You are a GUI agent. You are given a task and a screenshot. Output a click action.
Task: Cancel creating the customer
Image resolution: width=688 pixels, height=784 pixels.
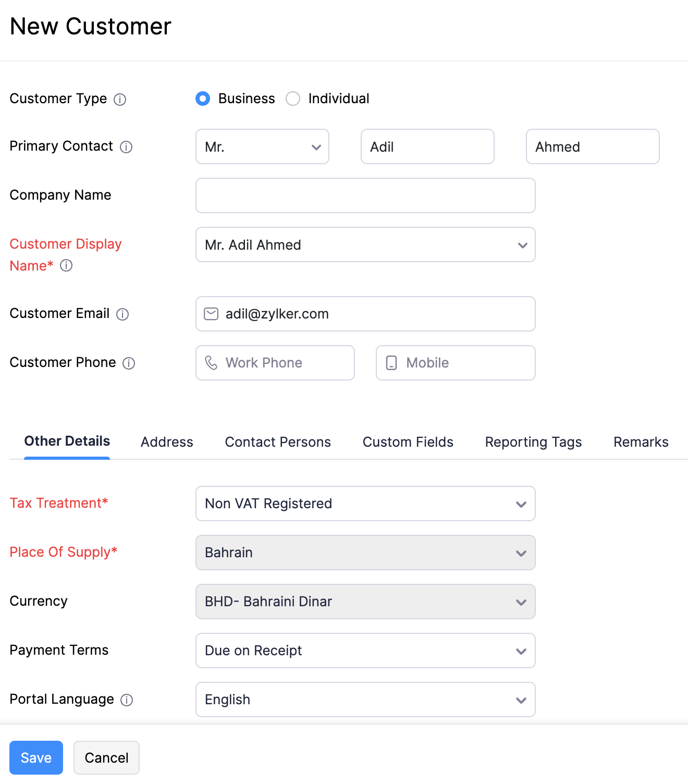click(x=106, y=757)
